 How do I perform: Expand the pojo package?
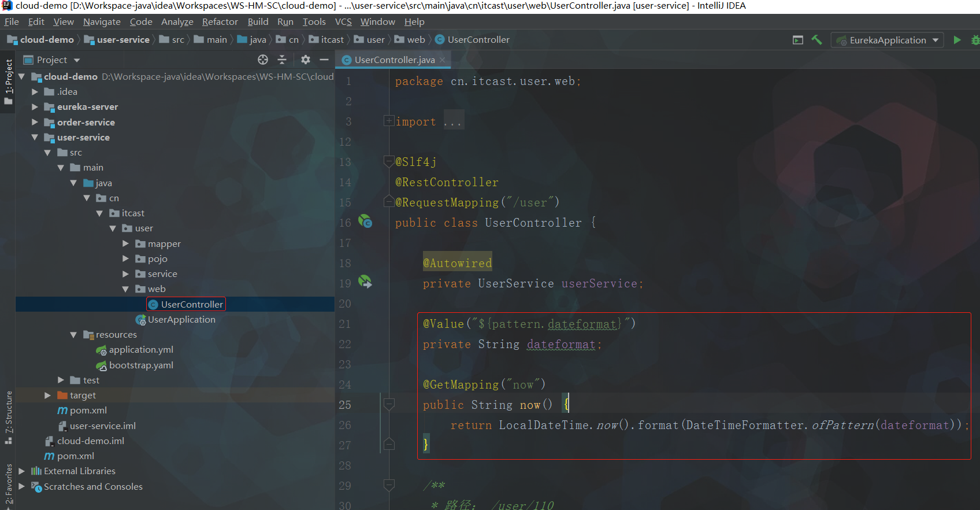point(125,258)
